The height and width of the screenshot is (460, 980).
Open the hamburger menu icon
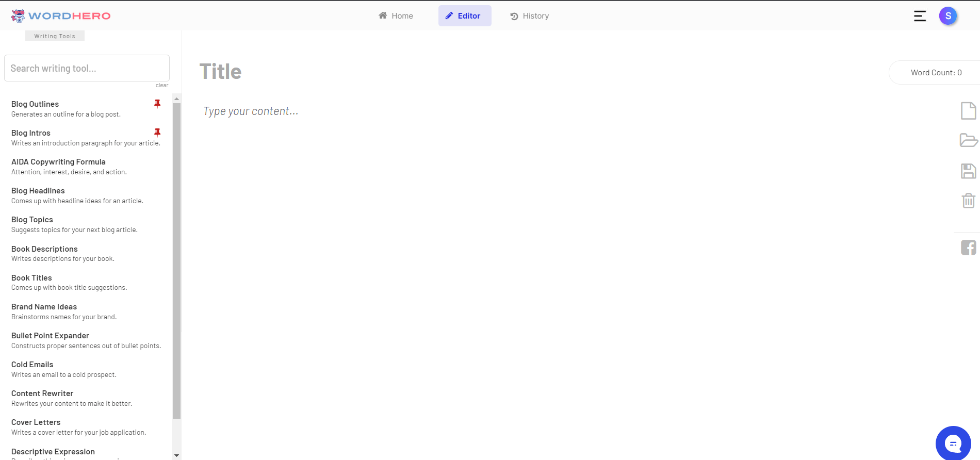920,16
